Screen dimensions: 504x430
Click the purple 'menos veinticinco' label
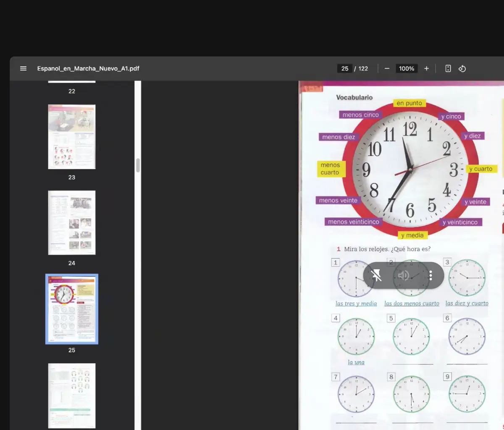click(x=353, y=222)
